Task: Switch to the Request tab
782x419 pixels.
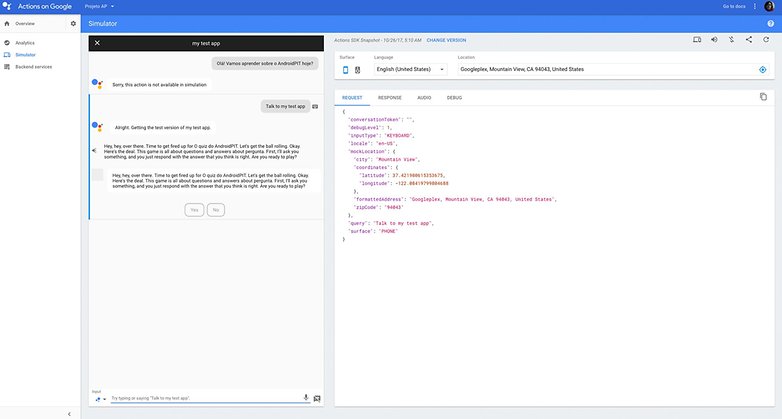Action: pyautogui.click(x=352, y=98)
